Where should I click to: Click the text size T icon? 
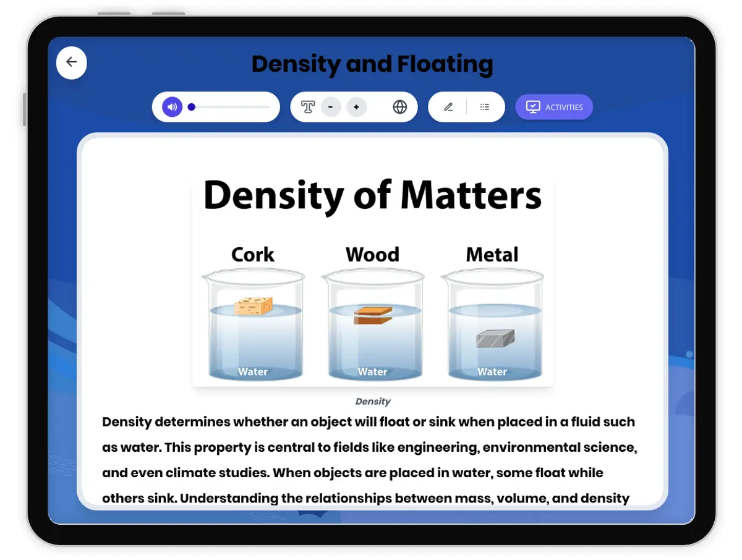308,107
